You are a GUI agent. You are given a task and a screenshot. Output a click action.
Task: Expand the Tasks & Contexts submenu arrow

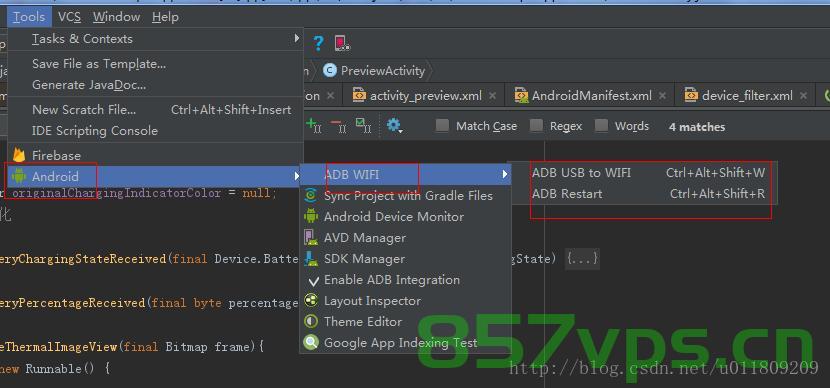click(x=296, y=38)
